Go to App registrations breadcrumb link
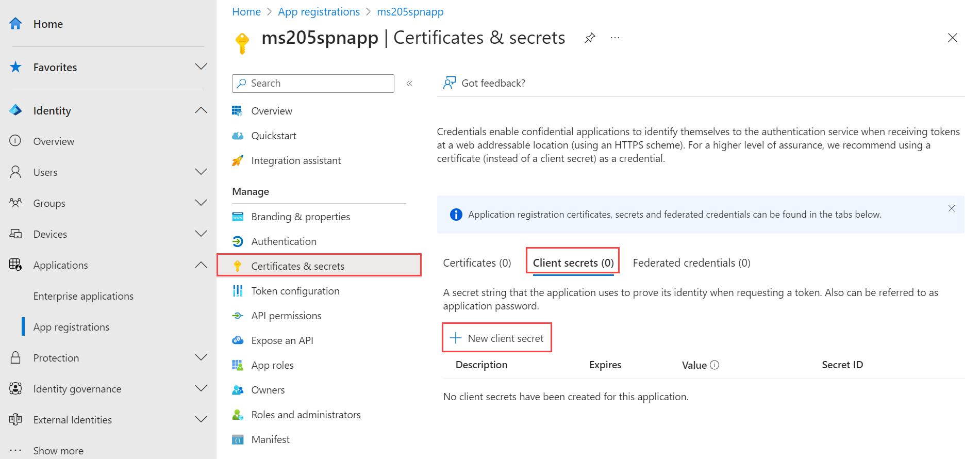The width and height of the screenshot is (980, 459). tap(319, 12)
